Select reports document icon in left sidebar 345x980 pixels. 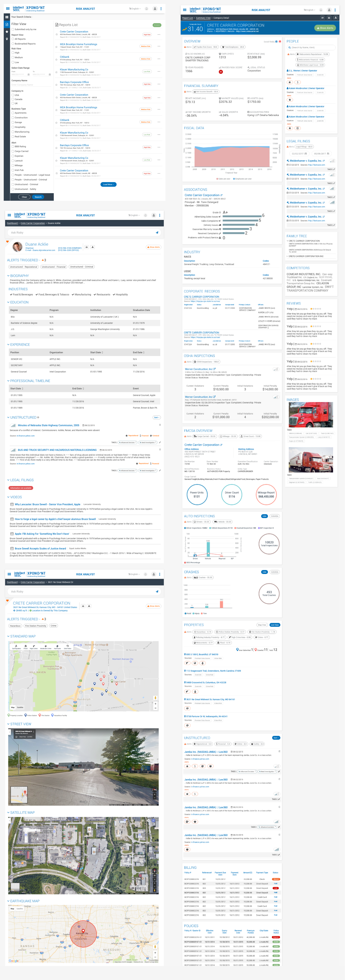tap(6, 24)
